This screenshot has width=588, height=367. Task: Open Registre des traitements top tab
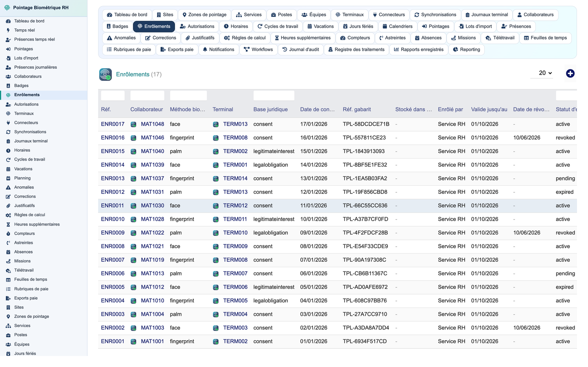356,50
